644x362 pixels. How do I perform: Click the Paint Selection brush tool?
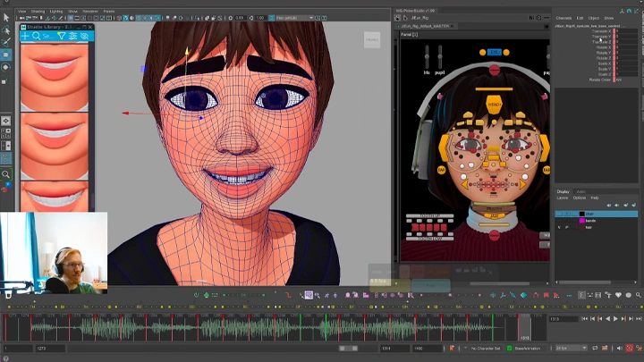(6, 41)
